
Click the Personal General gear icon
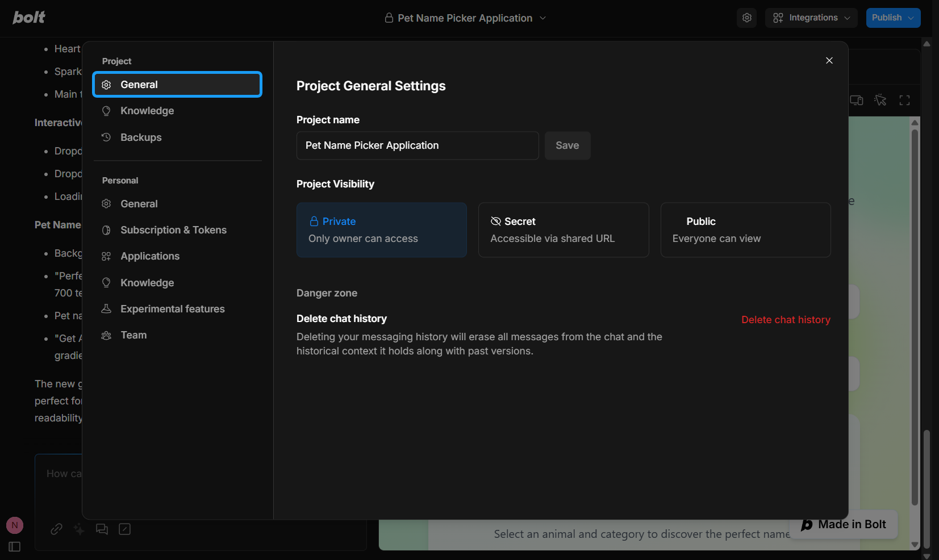pos(106,204)
